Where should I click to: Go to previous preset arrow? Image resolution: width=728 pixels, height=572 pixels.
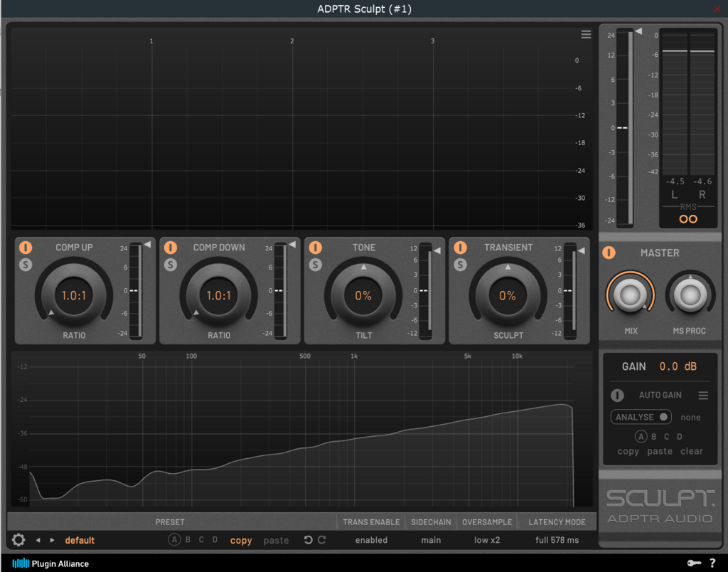(38, 540)
